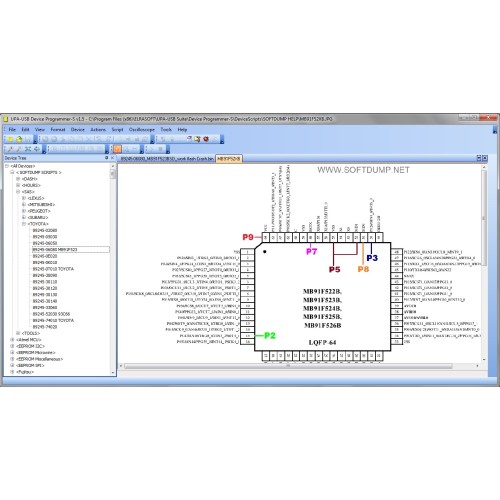The width and height of the screenshot is (500, 500).
Task: Expand the EEPROM I2C node
Action: click(x=12, y=346)
